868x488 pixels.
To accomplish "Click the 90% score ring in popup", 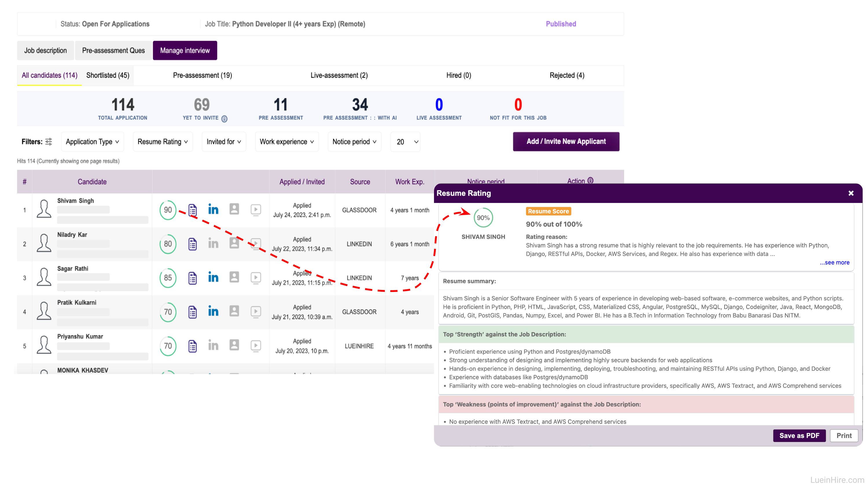I will pyautogui.click(x=483, y=218).
